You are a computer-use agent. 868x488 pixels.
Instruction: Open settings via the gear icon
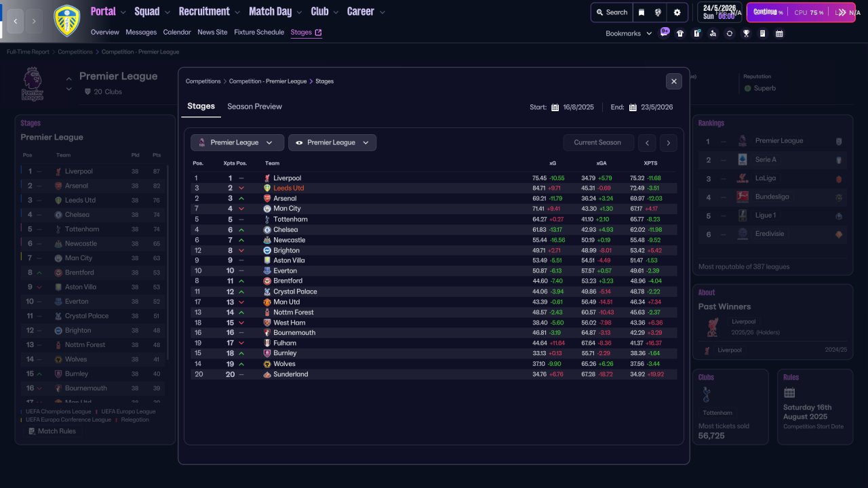click(677, 12)
